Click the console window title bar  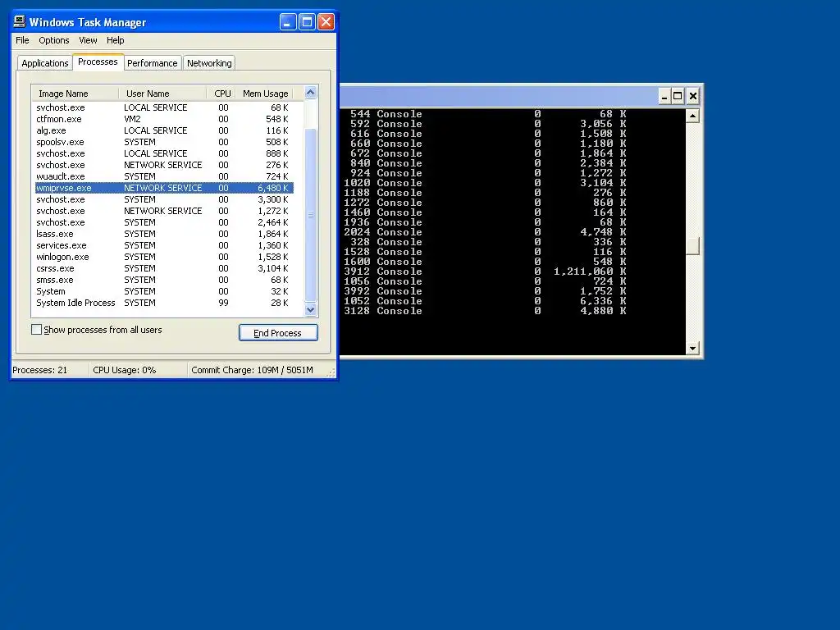coord(498,97)
